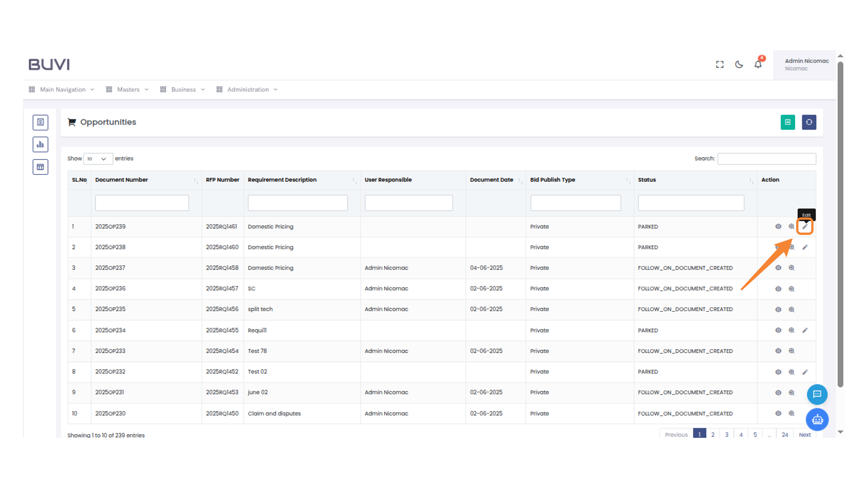
Task: Click the Search input field
Action: [766, 159]
